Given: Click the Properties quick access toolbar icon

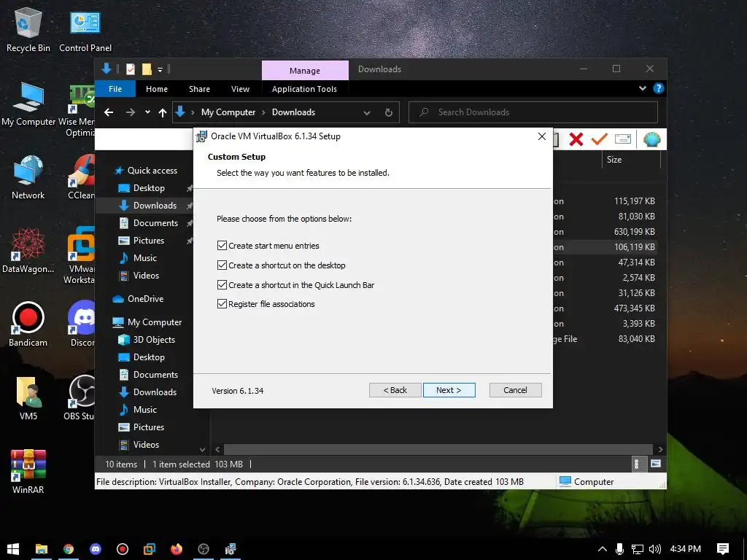Looking at the screenshot, I should 130,69.
